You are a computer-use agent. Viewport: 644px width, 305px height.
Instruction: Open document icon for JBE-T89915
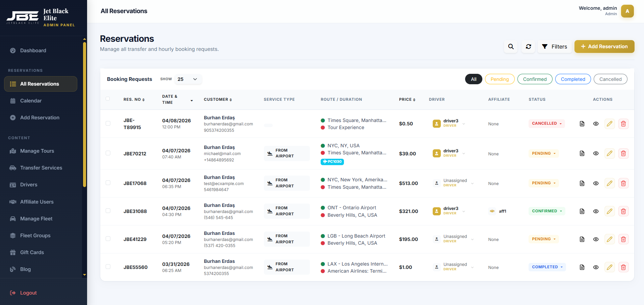(582, 124)
